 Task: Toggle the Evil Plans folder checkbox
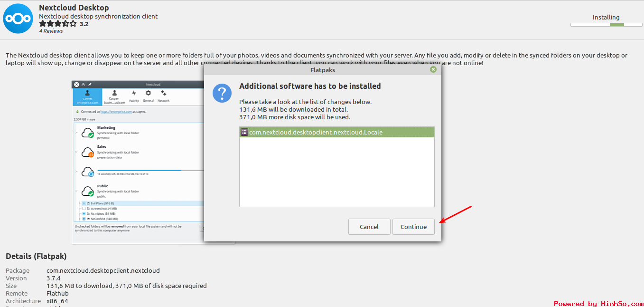pyautogui.click(x=84, y=203)
